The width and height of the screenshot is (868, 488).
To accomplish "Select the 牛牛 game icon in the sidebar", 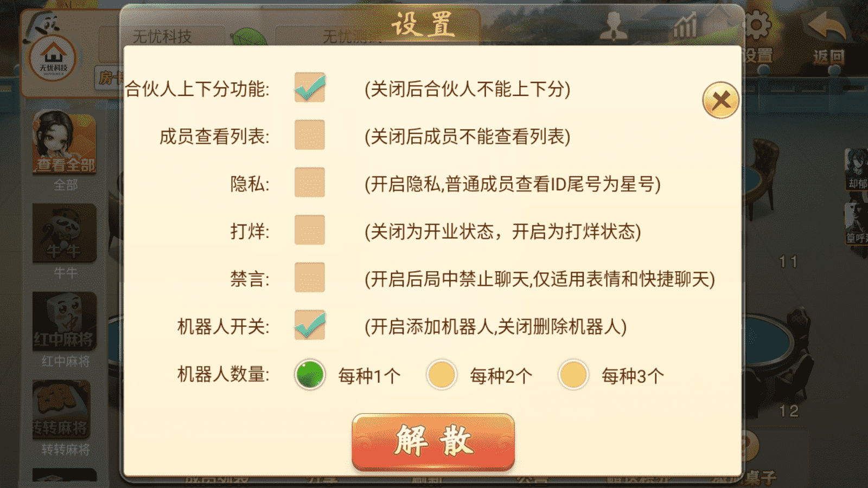I will point(65,233).
